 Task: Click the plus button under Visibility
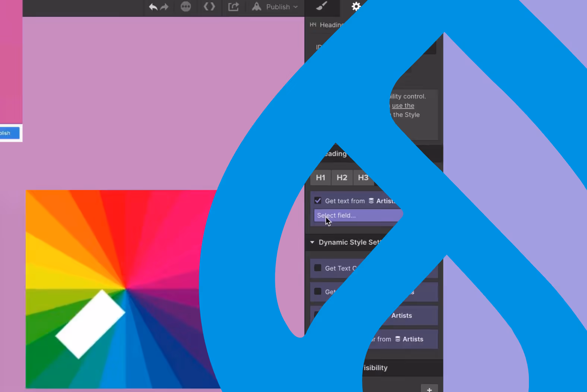[x=429, y=389]
